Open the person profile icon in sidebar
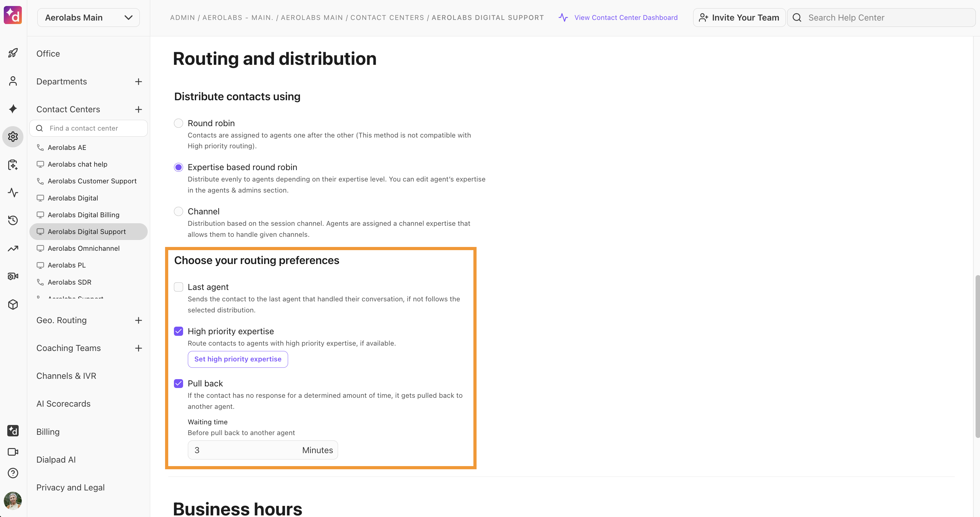 pos(13,81)
